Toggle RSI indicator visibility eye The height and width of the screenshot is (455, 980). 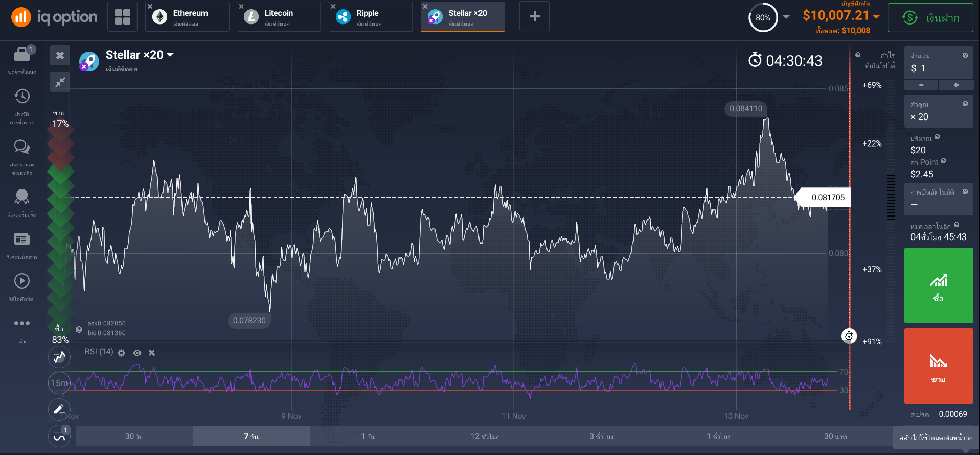click(x=137, y=353)
